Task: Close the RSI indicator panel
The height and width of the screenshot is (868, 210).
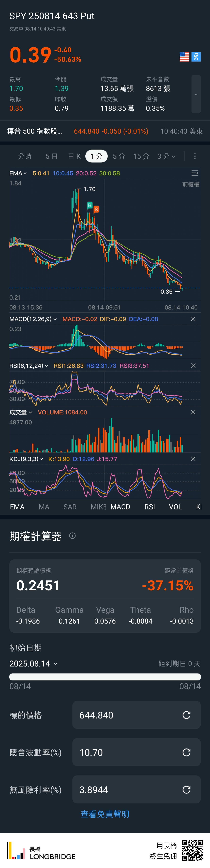Action: 193,365
